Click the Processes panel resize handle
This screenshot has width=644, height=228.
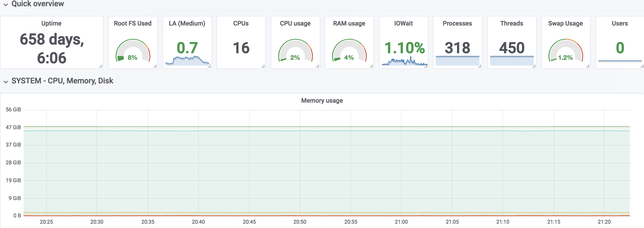tap(480, 66)
